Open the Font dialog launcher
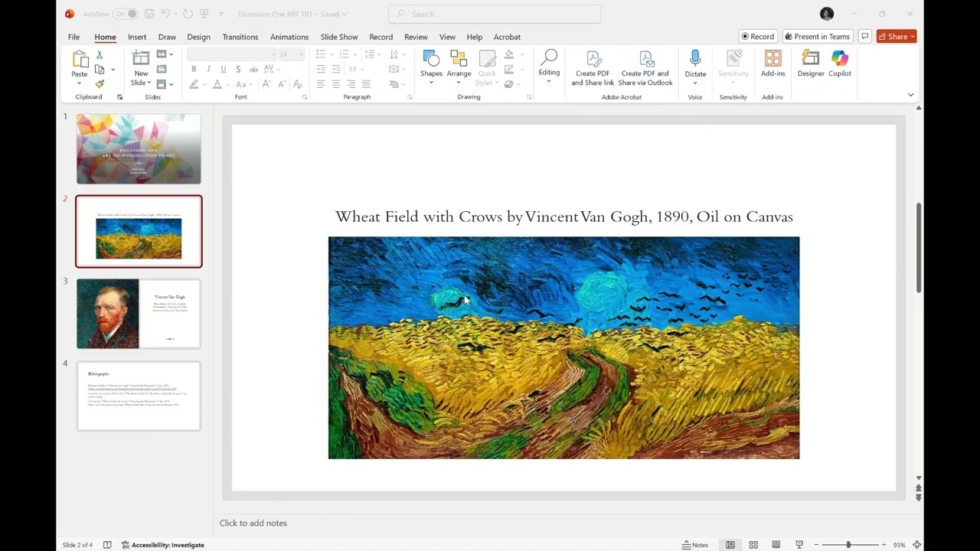 pos(305,97)
